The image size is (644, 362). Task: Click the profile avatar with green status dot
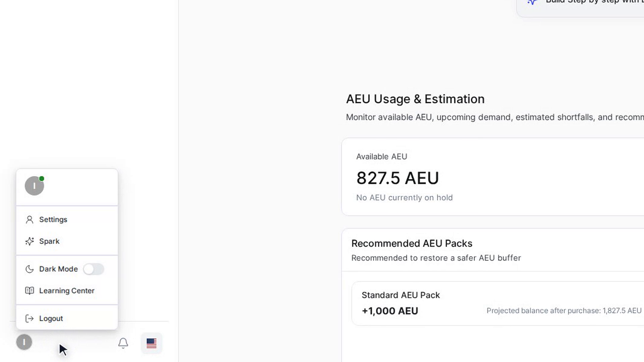(35, 186)
